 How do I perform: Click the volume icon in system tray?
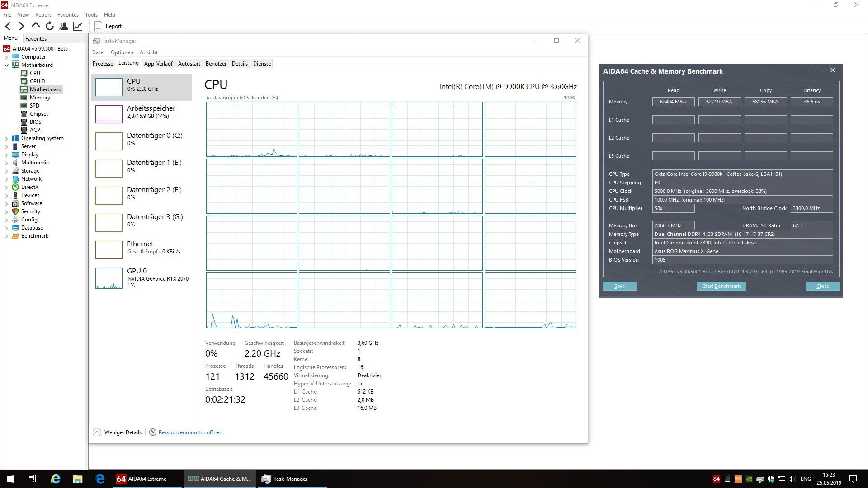[x=792, y=479]
